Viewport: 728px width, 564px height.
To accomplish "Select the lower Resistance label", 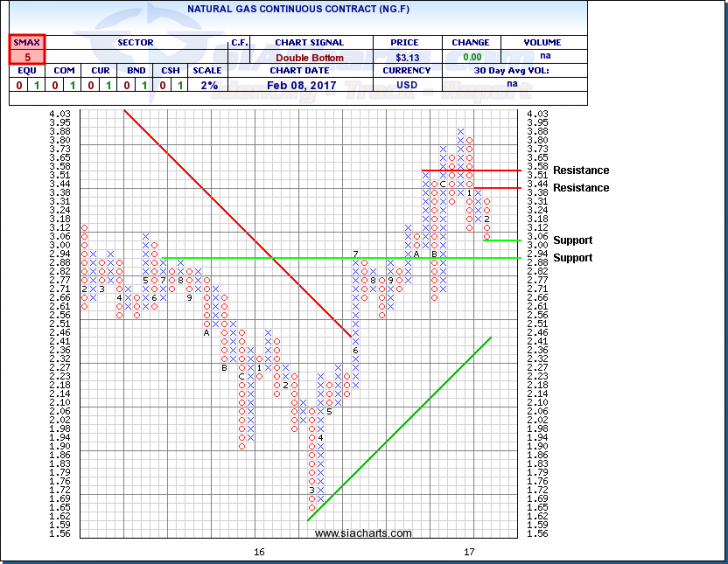I will click(580, 188).
